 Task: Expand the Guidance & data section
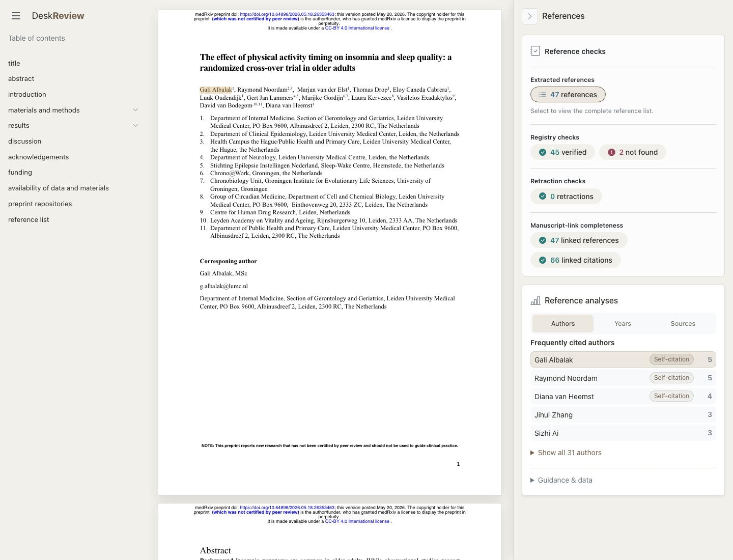pyautogui.click(x=561, y=480)
